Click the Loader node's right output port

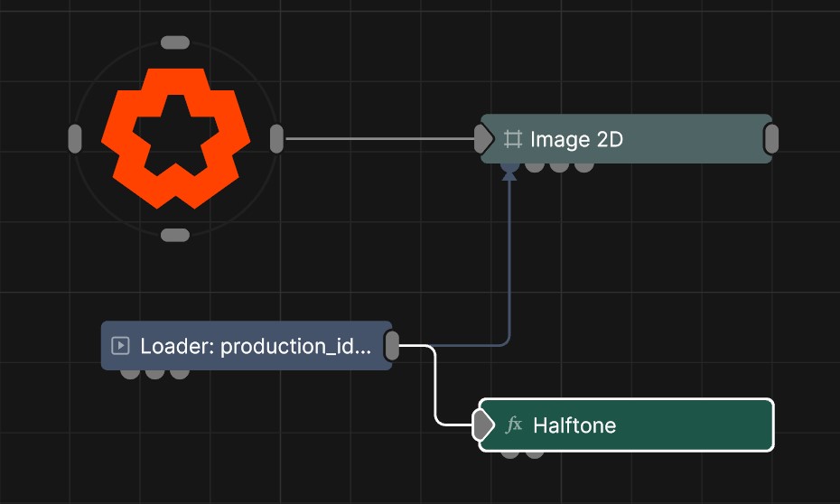coord(392,345)
